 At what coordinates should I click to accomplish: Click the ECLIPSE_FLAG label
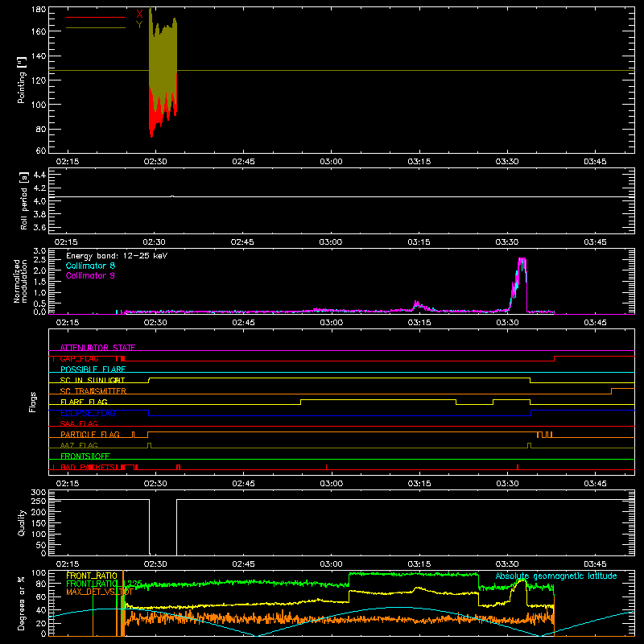pyautogui.click(x=88, y=413)
